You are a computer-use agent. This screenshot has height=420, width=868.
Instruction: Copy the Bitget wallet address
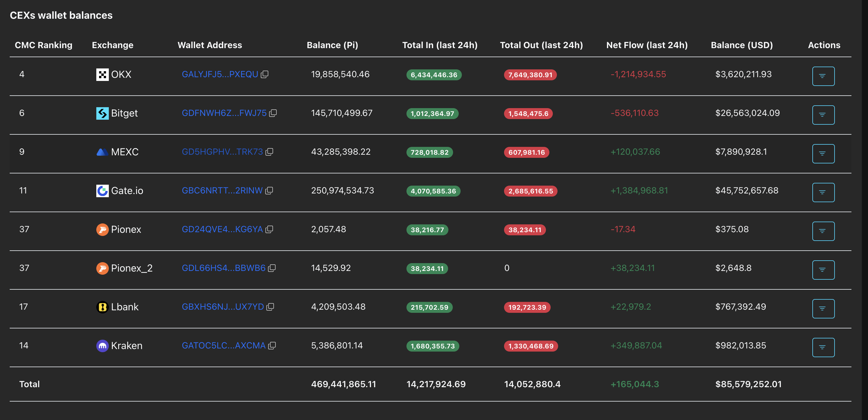273,113
